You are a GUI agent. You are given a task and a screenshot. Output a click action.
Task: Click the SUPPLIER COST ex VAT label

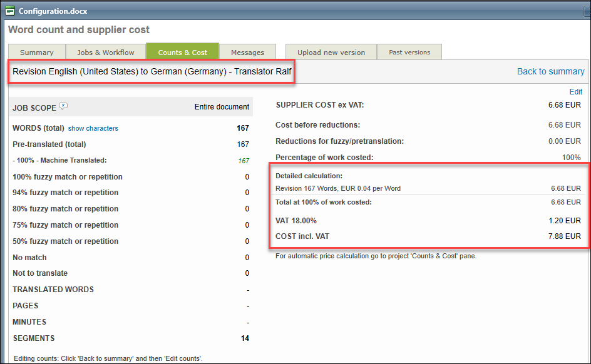pyautogui.click(x=319, y=105)
